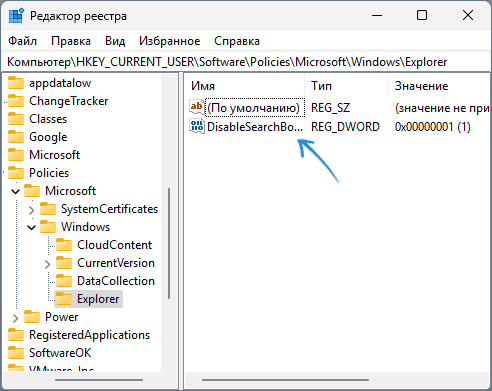Screen dimensions: 492x391
Task: Click the Registry Editor app icon in title bar
Action: coord(16,16)
